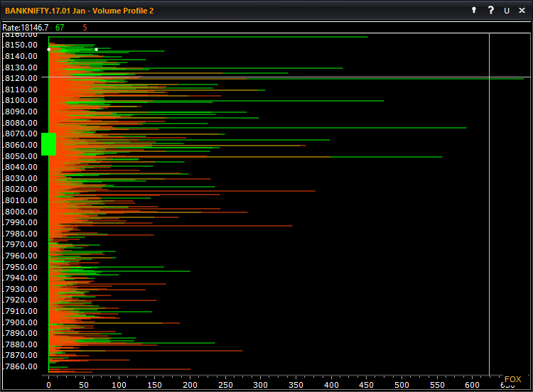This screenshot has height=392, width=533.
Task: Click price label 7970.00
Action: pyautogui.click(x=21, y=244)
